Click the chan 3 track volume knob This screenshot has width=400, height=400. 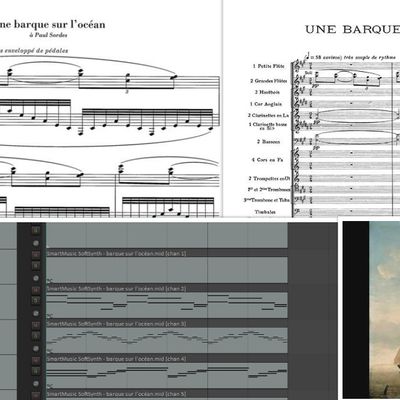point(36,349)
